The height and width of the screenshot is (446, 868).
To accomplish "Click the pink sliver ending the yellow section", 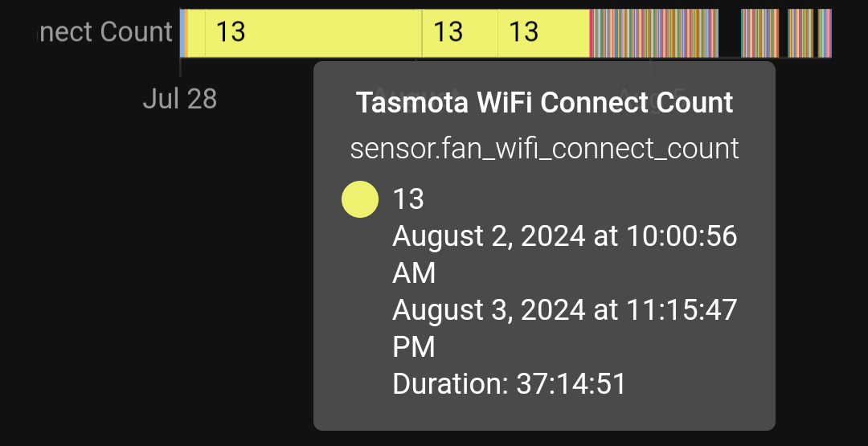I will click(x=592, y=33).
